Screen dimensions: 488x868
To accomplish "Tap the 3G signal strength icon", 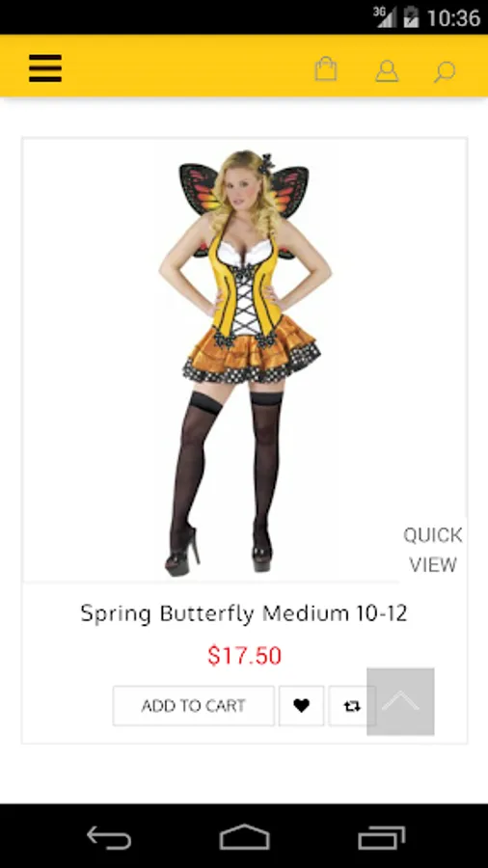I will [385, 16].
